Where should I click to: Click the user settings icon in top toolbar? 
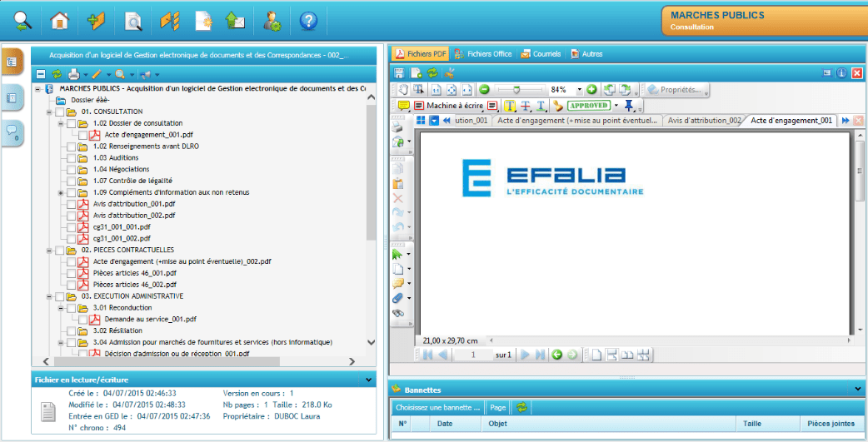(x=272, y=20)
